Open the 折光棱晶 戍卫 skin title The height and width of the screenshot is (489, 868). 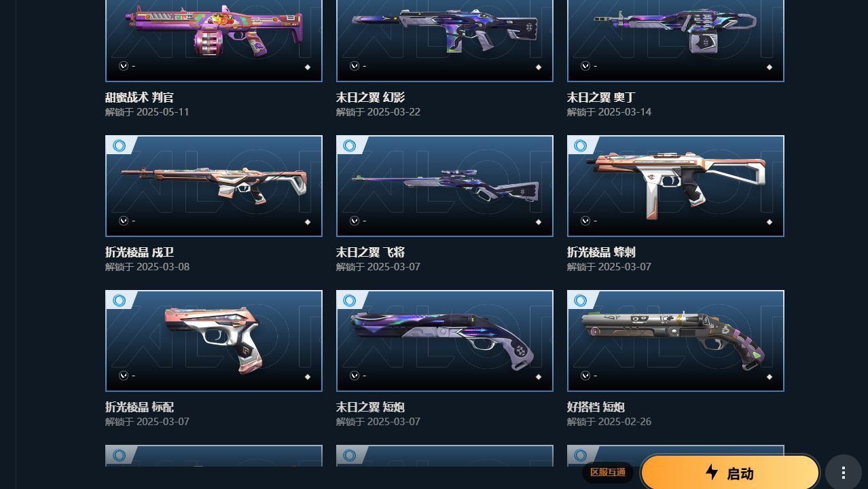(139, 252)
